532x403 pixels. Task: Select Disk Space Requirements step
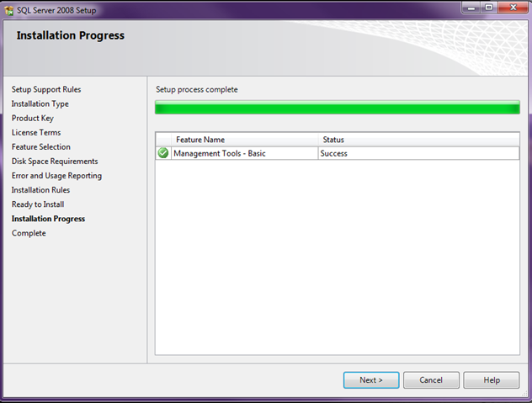(55, 162)
